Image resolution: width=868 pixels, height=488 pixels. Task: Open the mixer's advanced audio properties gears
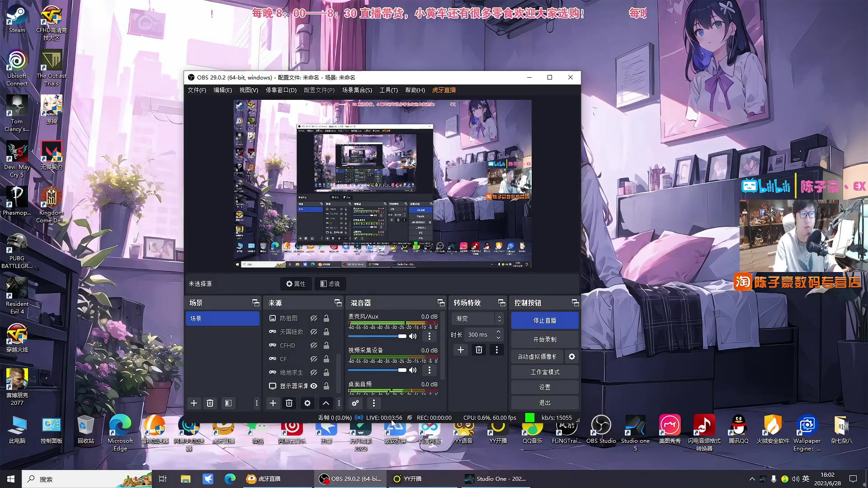coord(355,403)
